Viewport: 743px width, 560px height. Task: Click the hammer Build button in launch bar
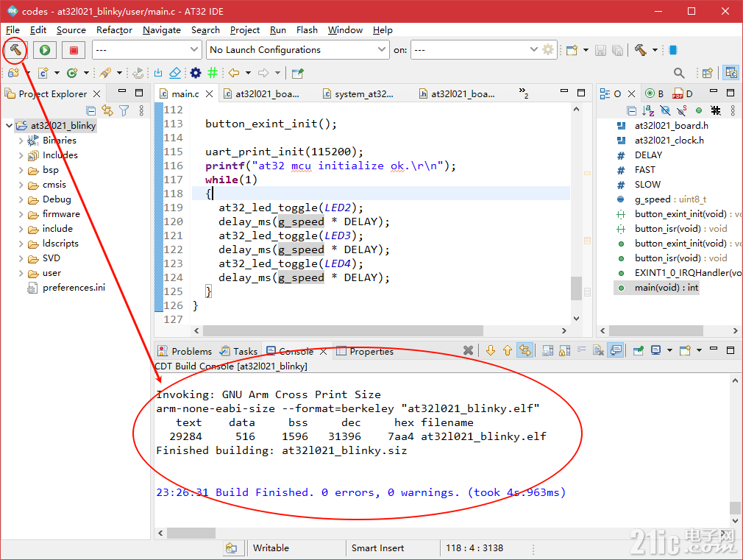tap(15, 50)
